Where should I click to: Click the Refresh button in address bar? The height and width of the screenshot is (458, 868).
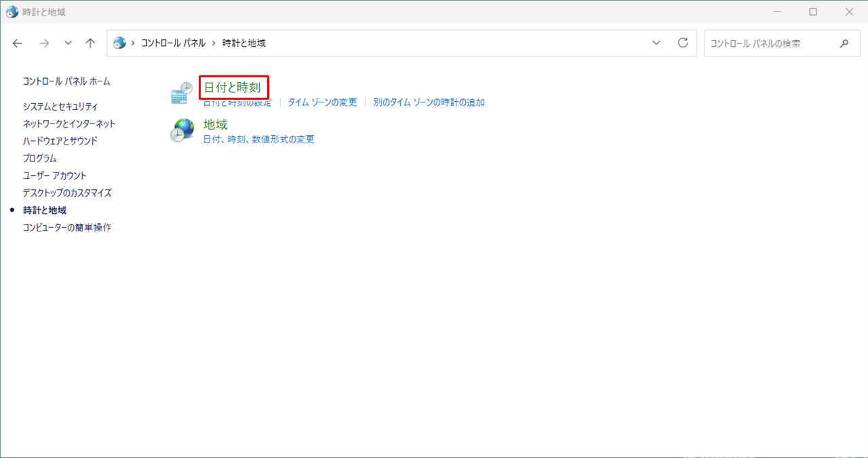683,43
